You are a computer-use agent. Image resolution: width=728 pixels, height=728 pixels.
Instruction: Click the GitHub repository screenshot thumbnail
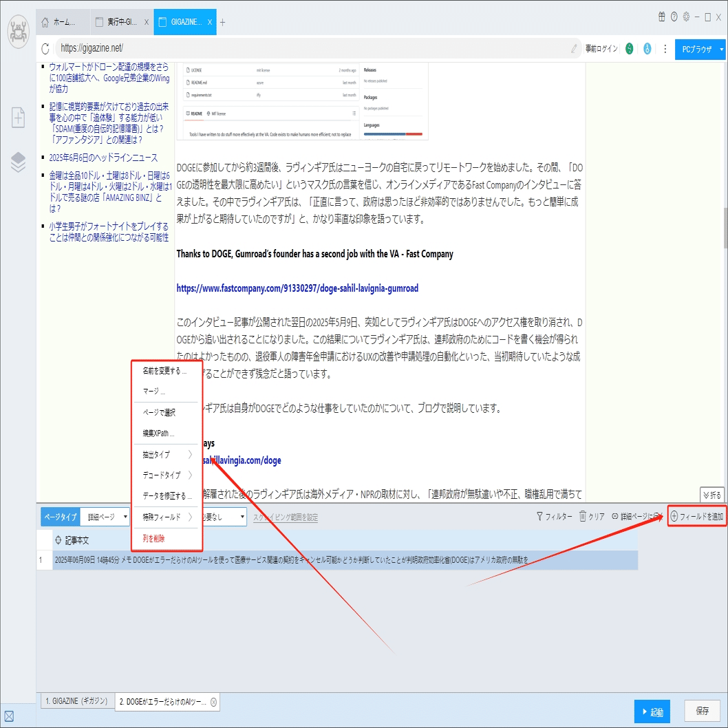pos(302,101)
